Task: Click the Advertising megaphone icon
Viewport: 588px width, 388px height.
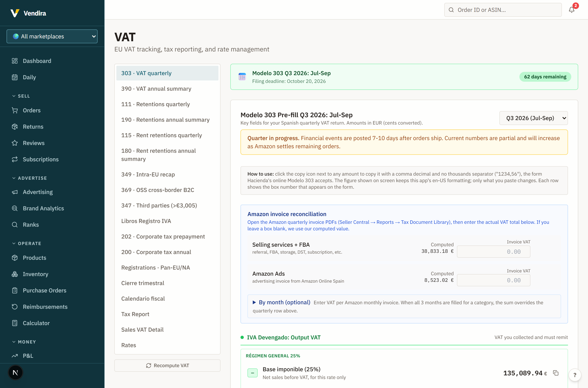Action: (x=15, y=192)
